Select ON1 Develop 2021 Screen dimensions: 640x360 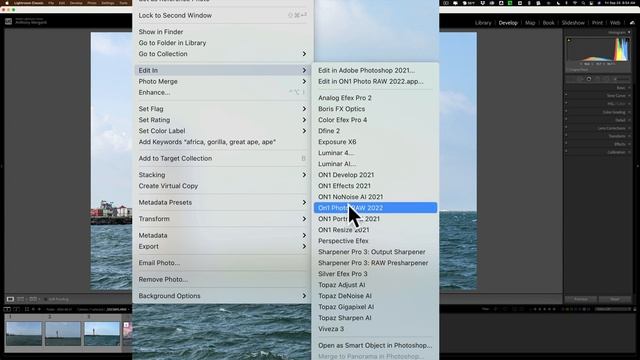tap(346, 175)
